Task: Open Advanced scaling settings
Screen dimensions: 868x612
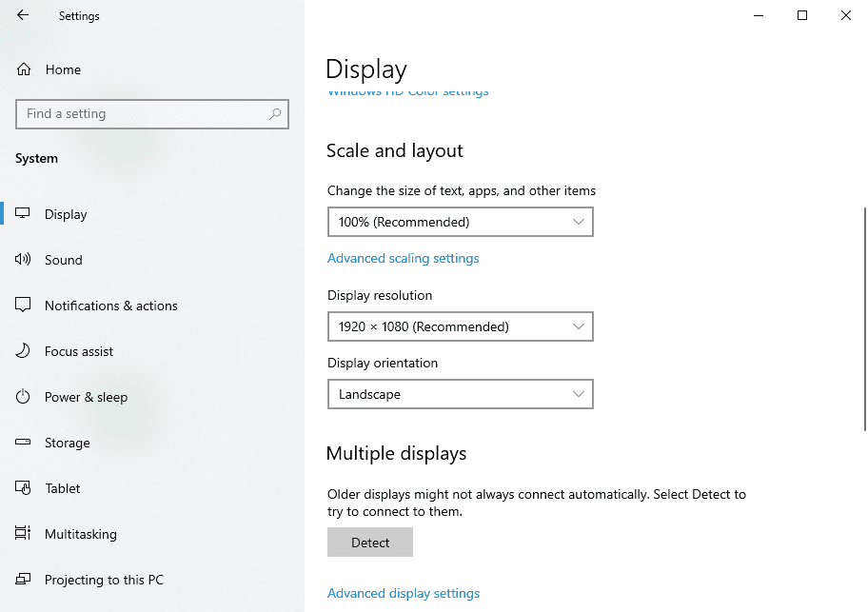Action: [x=403, y=258]
